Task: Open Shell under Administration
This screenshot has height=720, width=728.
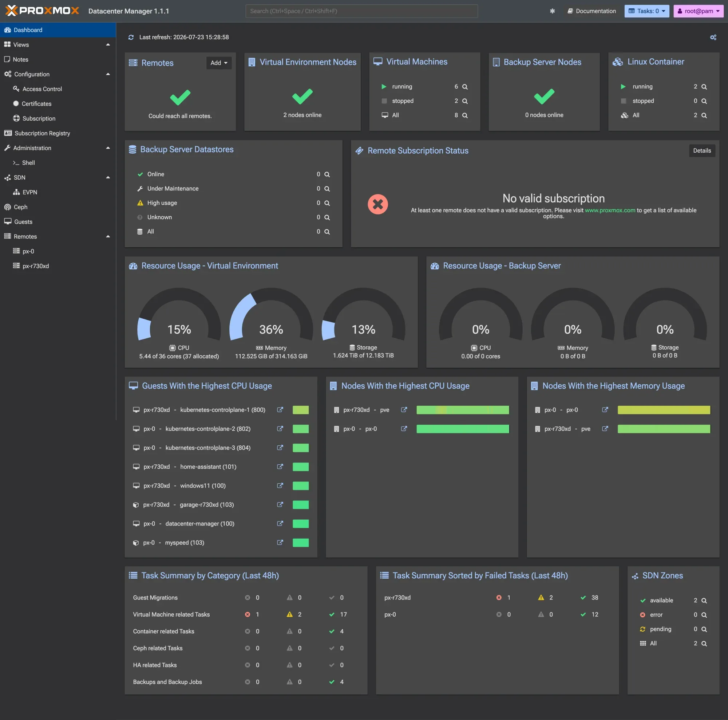Action: (x=58, y=163)
